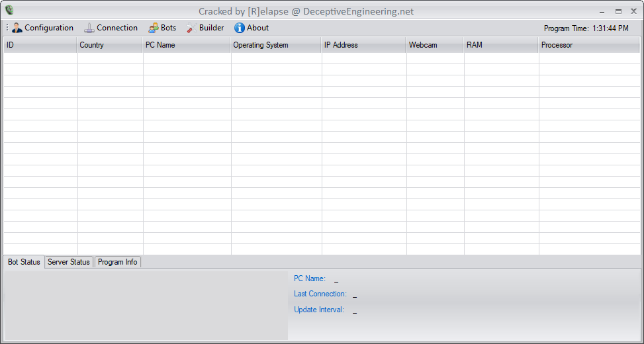This screenshot has height=344, width=644.
Task: Click the Program Time clock display
Action: (586, 28)
